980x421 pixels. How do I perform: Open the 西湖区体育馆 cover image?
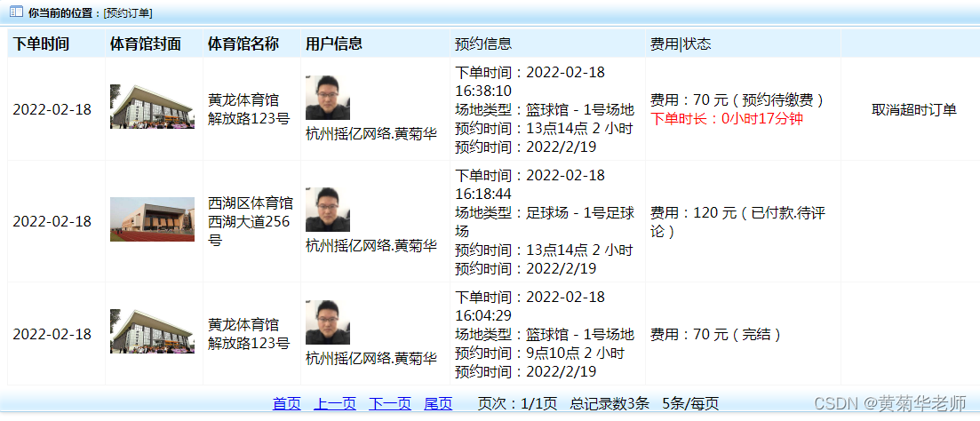pos(153,219)
